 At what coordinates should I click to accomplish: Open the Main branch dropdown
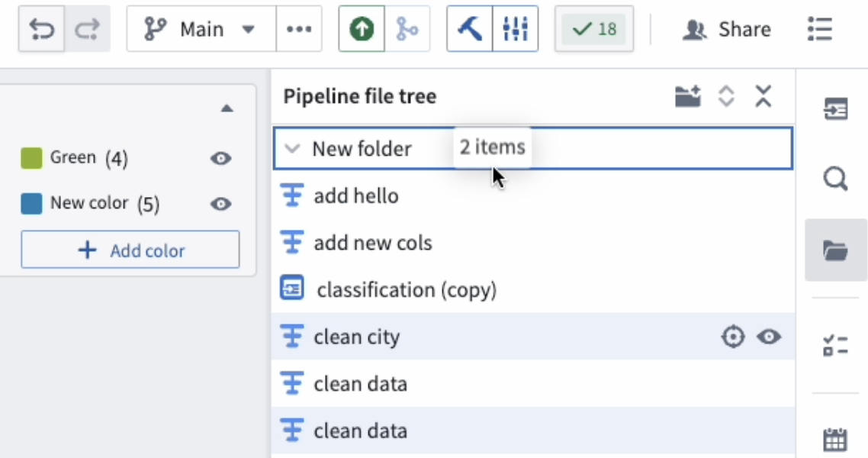coord(201,29)
